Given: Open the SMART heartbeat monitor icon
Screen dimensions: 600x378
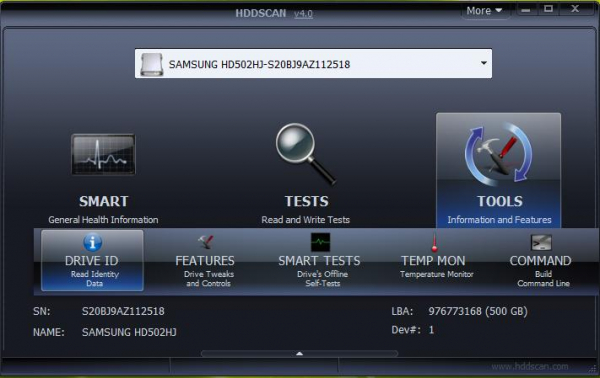Looking at the screenshot, I should pos(103,154).
